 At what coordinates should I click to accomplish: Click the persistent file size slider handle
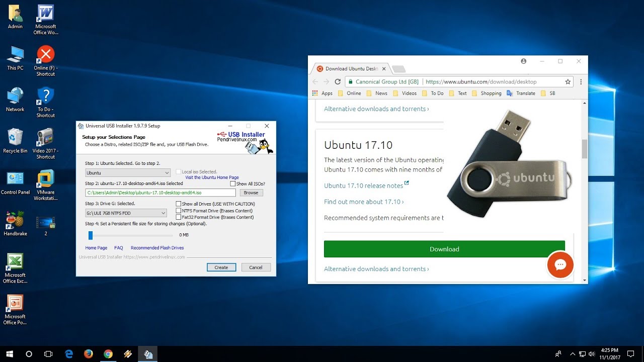pos(91,235)
